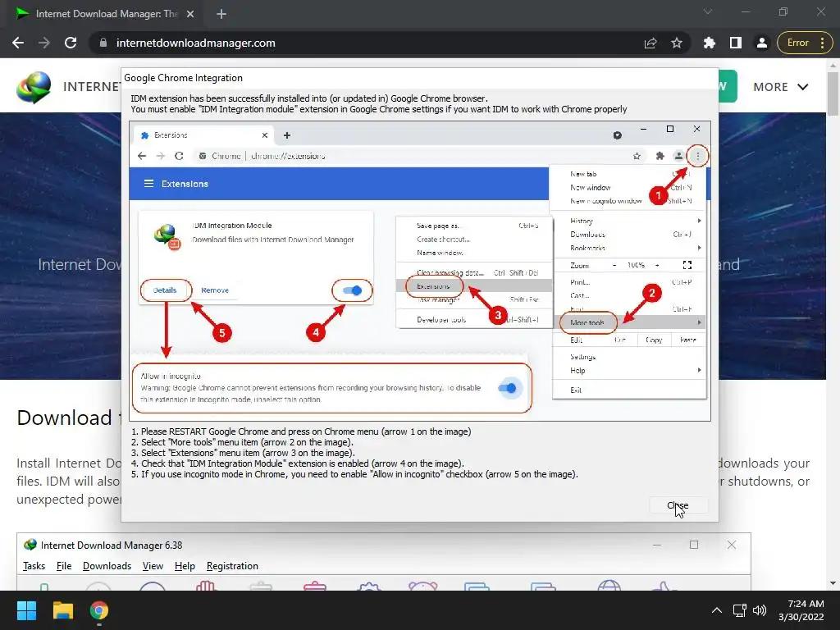Image resolution: width=840 pixels, height=630 pixels.
Task: Open the Registration menu in IDM window
Action: (x=232, y=566)
